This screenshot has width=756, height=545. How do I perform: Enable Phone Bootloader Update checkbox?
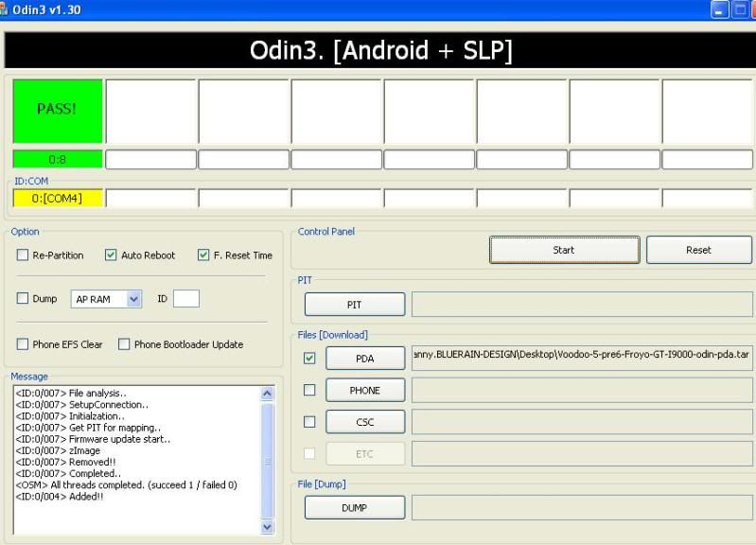(x=124, y=343)
